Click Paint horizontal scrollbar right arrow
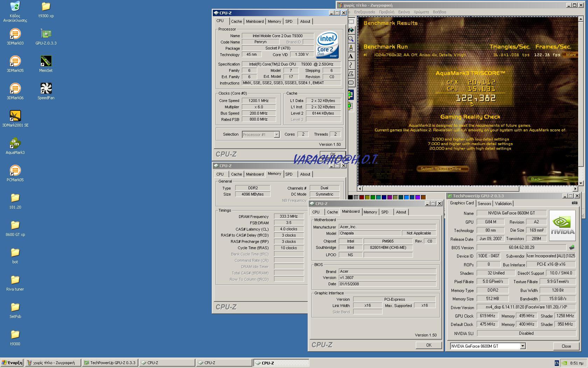Viewport: 588px width, 368px height. coord(575,189)
